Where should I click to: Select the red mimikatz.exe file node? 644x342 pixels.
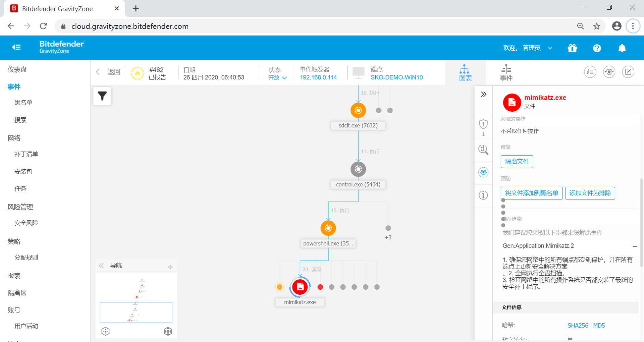[x=300, y=287]
